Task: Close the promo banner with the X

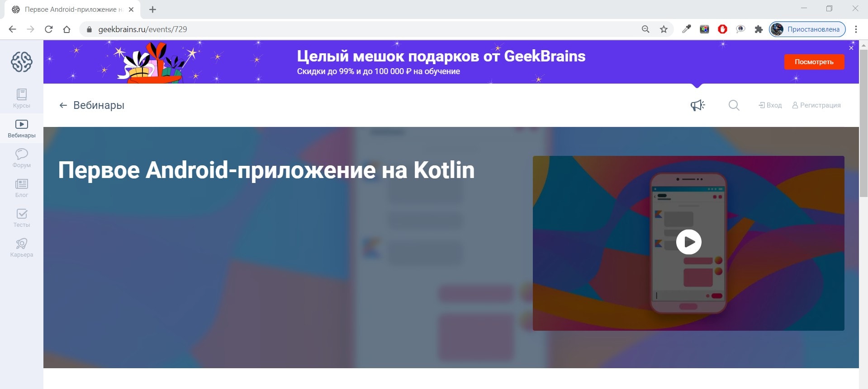Action: pos(851,47)
